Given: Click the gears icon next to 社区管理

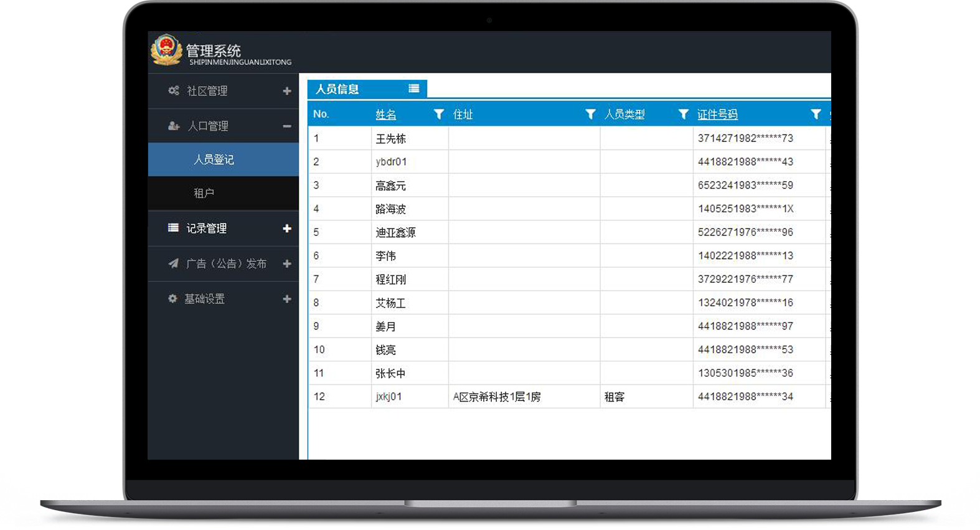Looking at the screenshot, I should (x=174, y=91).
